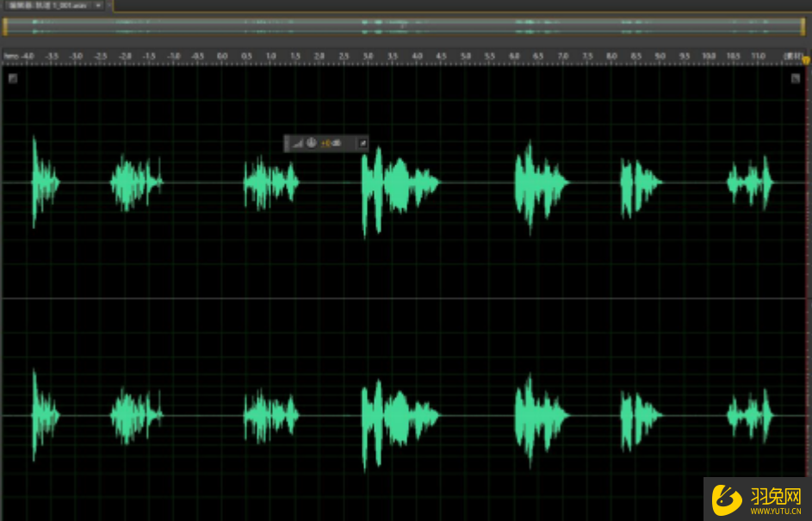Click the divider line between the two channels

tap(405, 299)
